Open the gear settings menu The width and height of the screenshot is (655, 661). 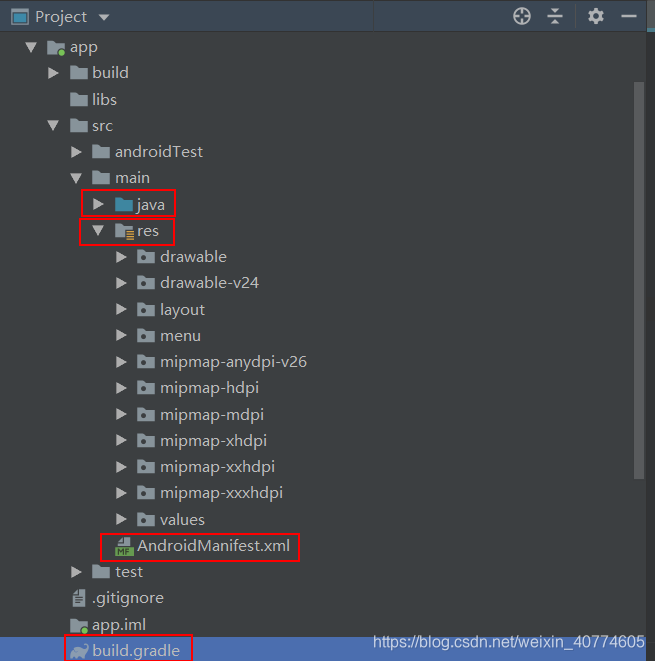pos(596,16)
